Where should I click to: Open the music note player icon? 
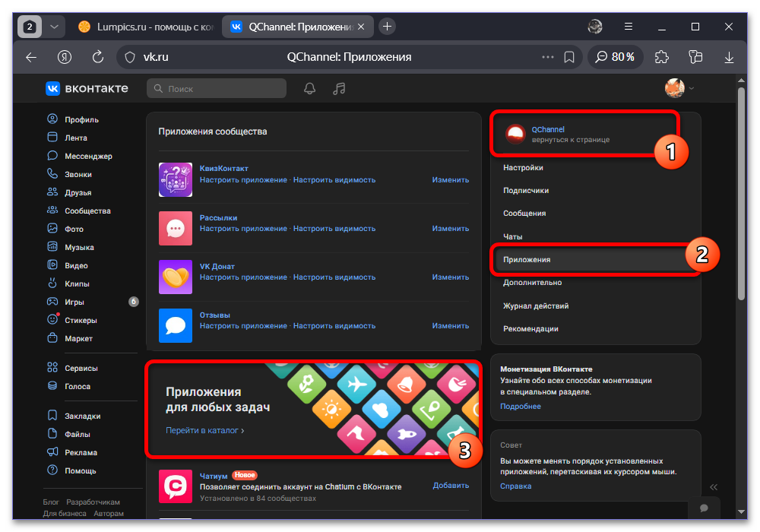coord(339,89)
